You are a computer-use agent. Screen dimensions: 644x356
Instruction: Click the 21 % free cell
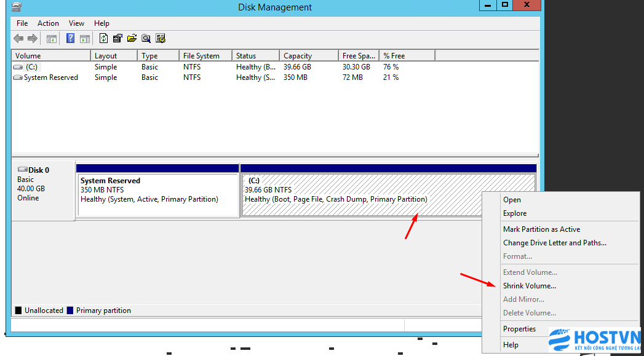[x=391, y=77]
